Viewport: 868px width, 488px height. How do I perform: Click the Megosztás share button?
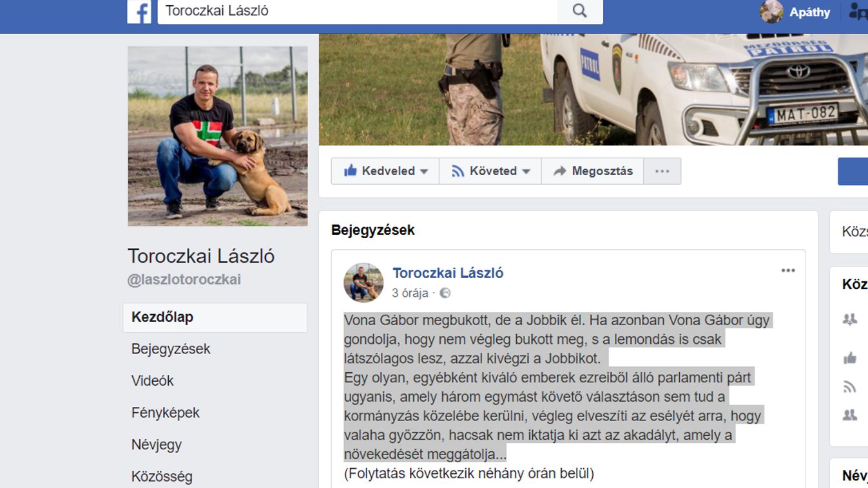(593, 171)
